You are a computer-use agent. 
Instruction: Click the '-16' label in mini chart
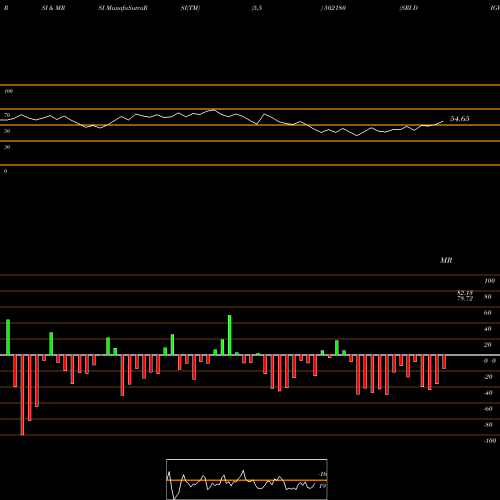[322, 474]
